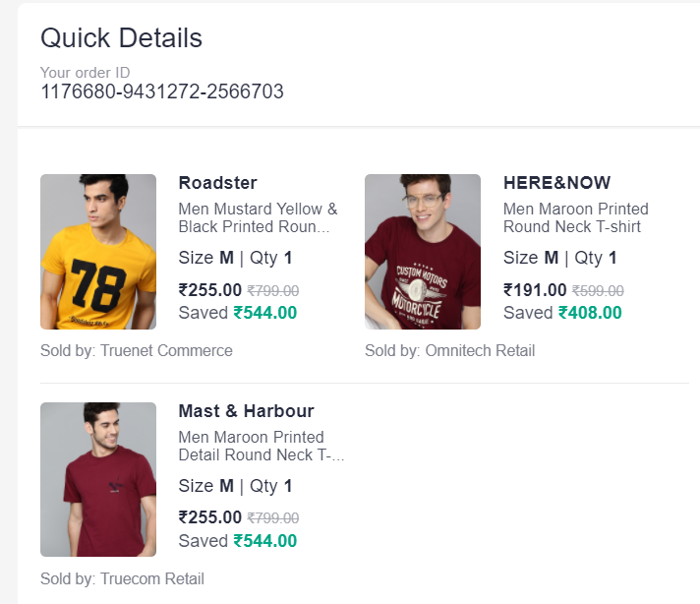Click the struck-through ₹599.00 original price

(x=598, y=291)
